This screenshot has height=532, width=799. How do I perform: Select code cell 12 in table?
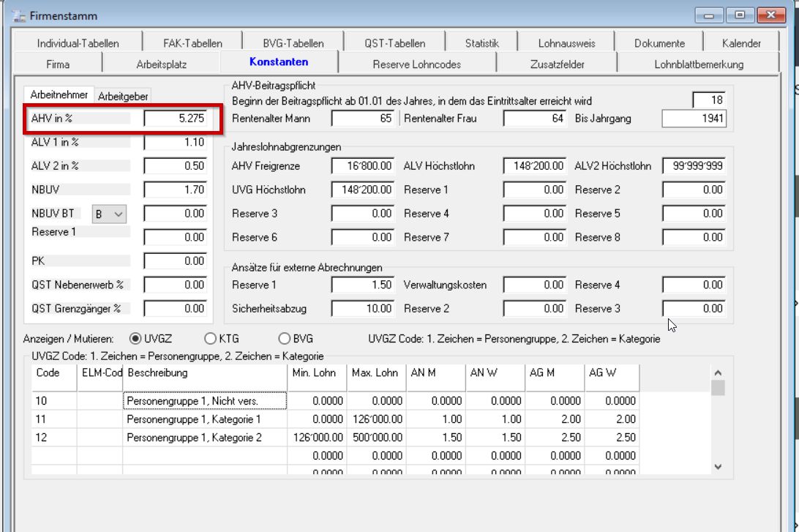pyautogui.click(x=54, y=438)
